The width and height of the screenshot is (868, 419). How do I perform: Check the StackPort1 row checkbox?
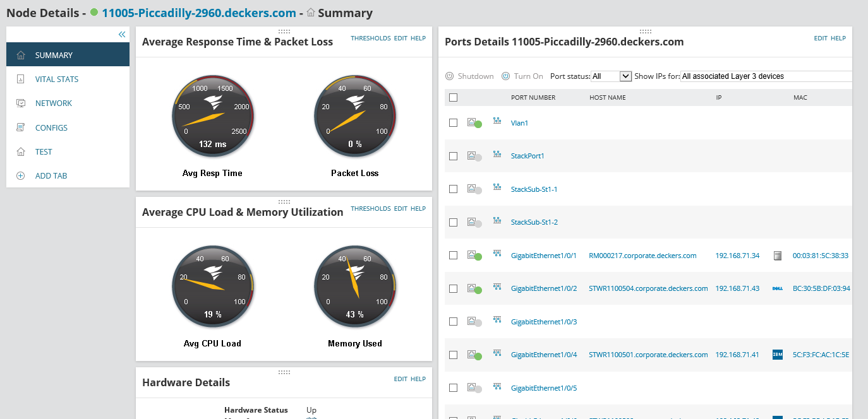[x=453, y=156]
